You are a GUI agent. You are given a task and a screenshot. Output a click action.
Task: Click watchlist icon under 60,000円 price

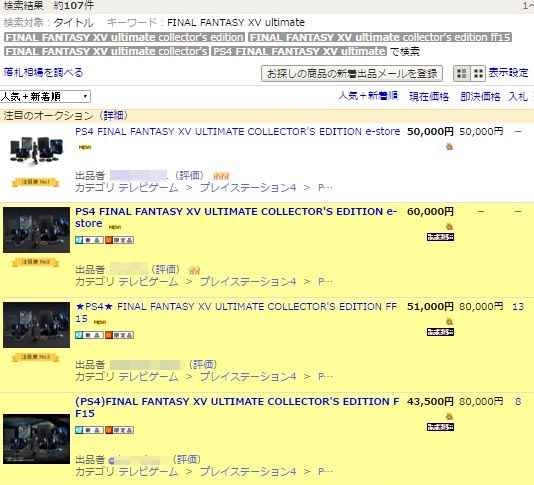coord(449,226)
